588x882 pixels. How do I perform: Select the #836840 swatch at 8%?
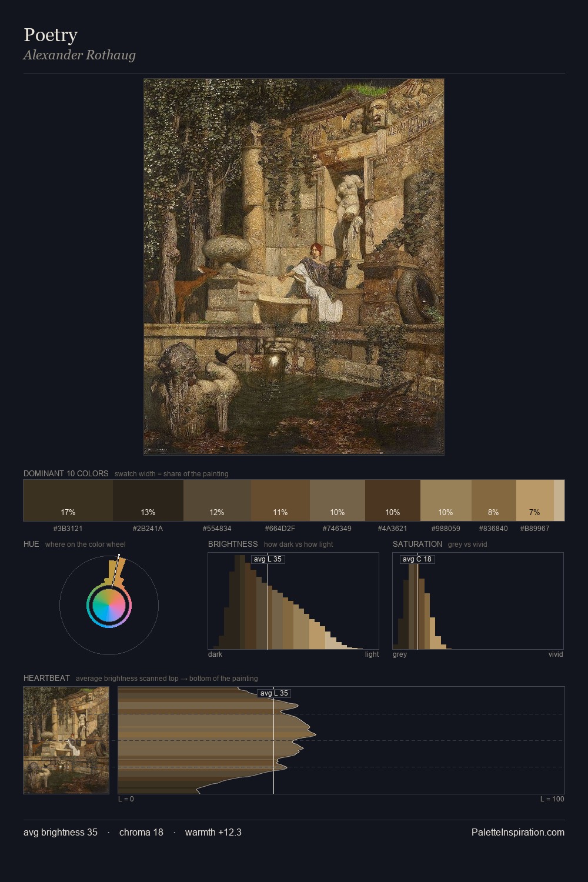(494, 500)
